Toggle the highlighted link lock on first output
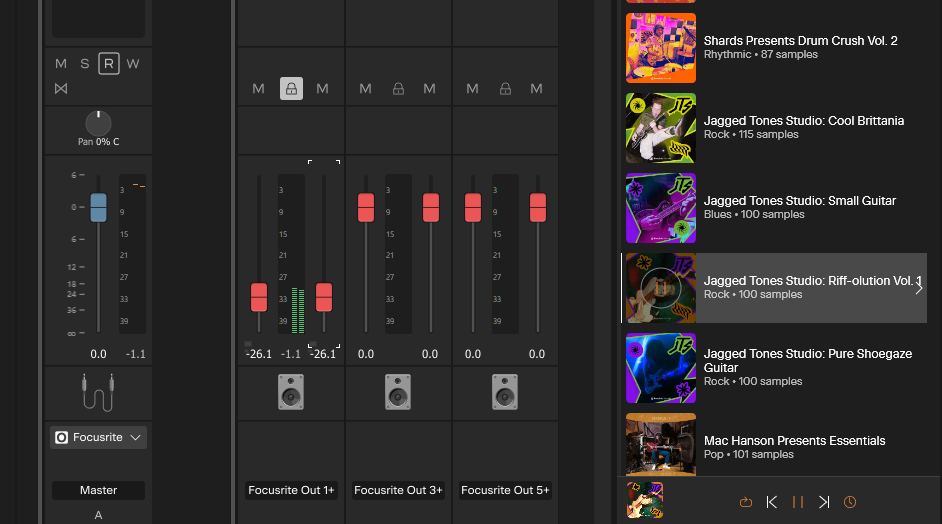 click(x=291, y=89)
